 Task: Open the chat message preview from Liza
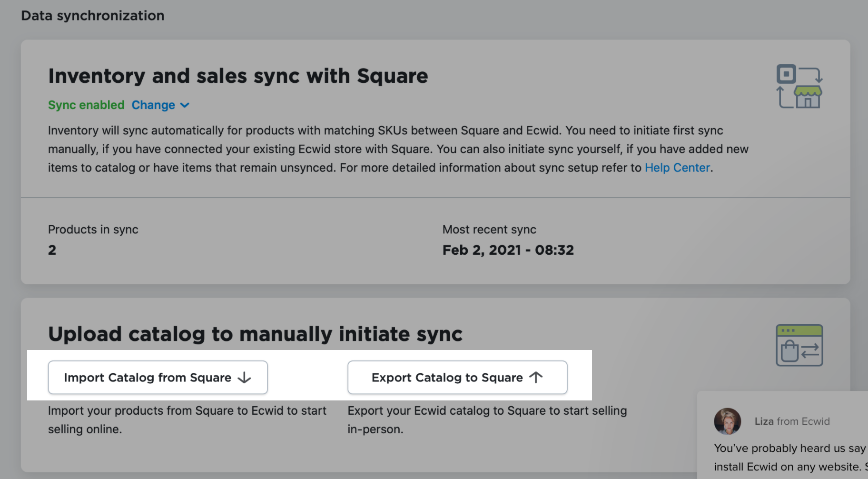coord(790,457)
